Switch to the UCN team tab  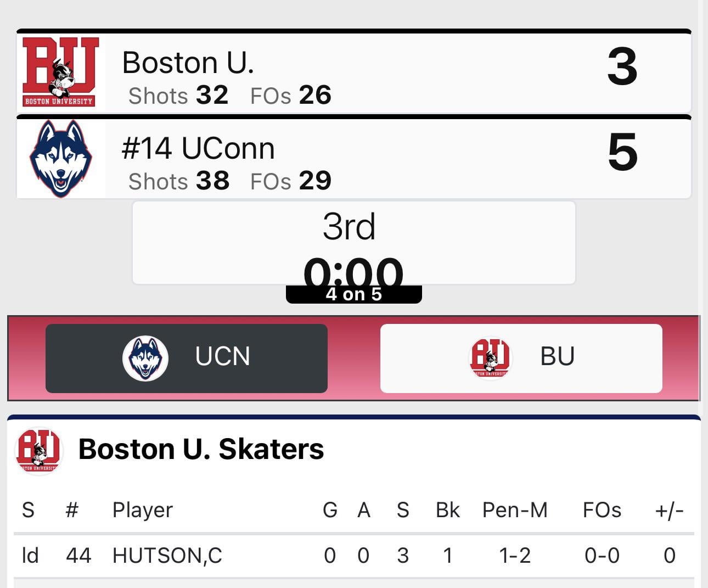187,358
